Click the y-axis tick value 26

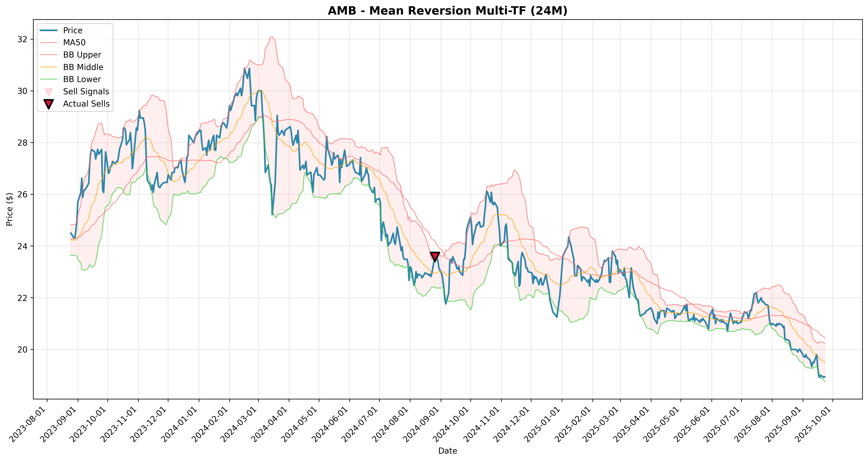point(22,195)
